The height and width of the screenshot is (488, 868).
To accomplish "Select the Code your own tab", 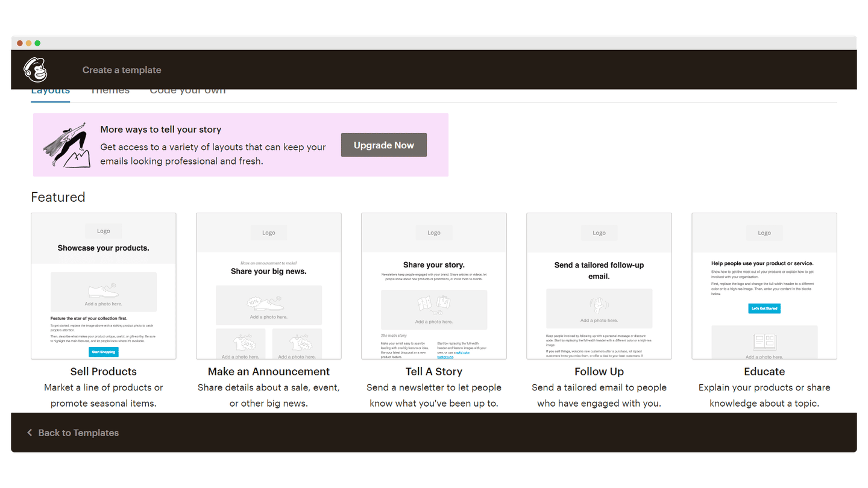I will (x=187, y=92).
